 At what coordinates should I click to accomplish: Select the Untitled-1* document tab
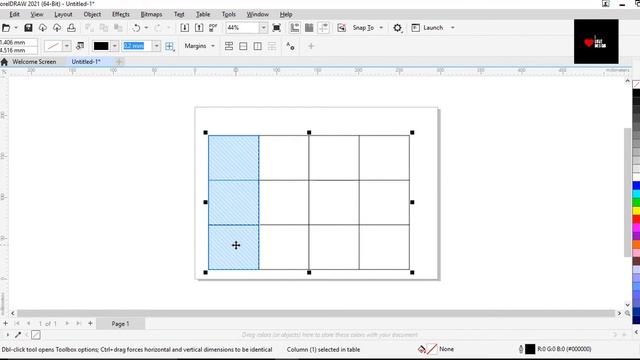[x=86, y=62]
